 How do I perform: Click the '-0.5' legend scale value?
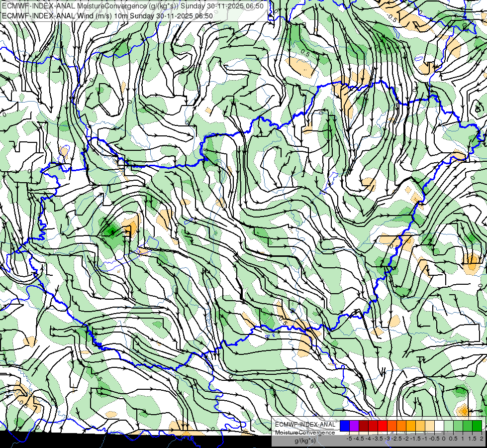tap(434, 439)
